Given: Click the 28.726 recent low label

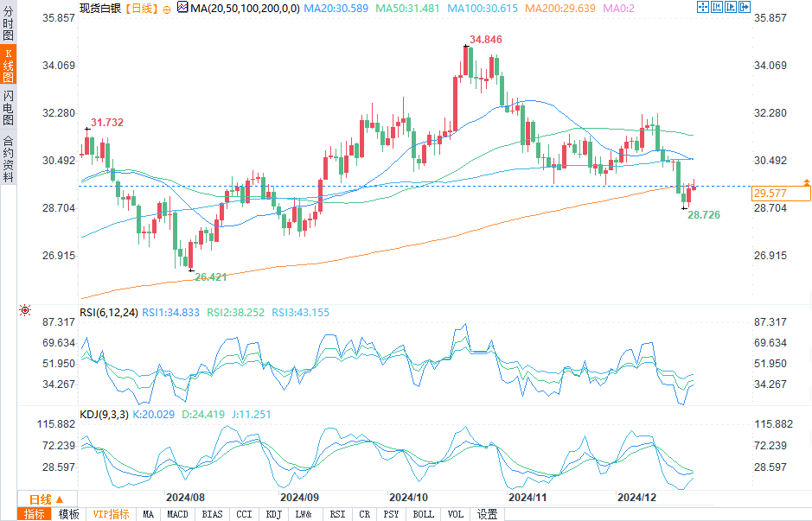Looking at the screenshot, I should 704,215.
